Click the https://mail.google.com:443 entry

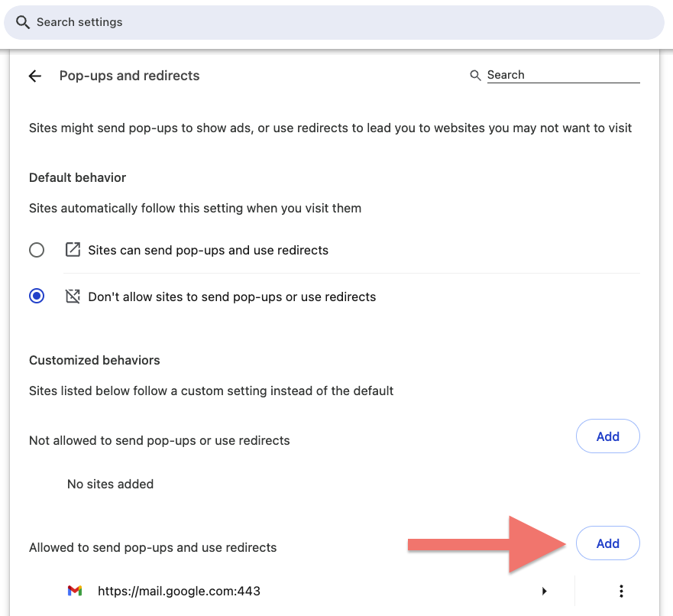click(x=179, y=591)
